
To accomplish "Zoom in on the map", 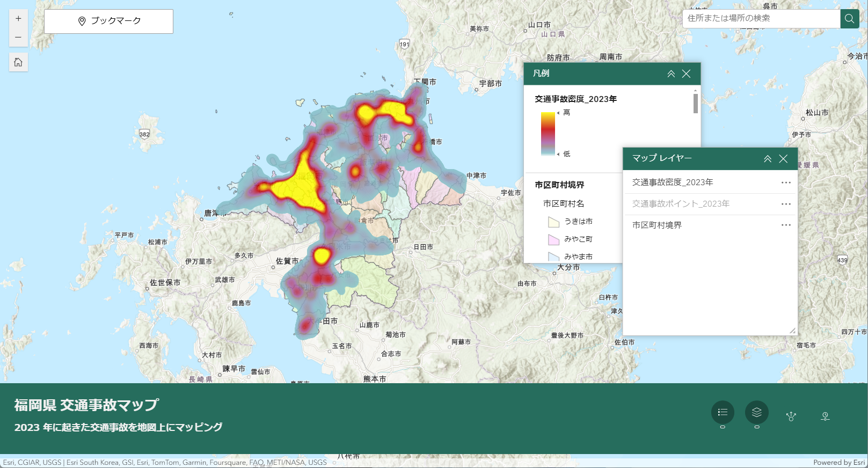I will 18,19.
